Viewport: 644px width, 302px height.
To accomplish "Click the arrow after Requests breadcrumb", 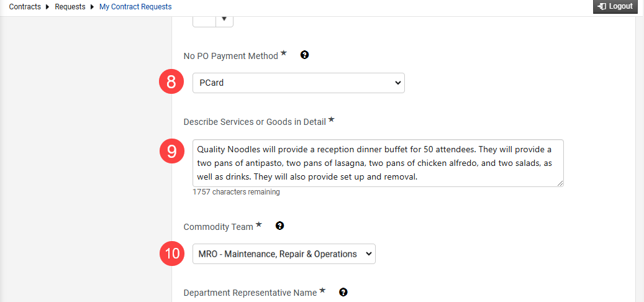I will (93, 7).
